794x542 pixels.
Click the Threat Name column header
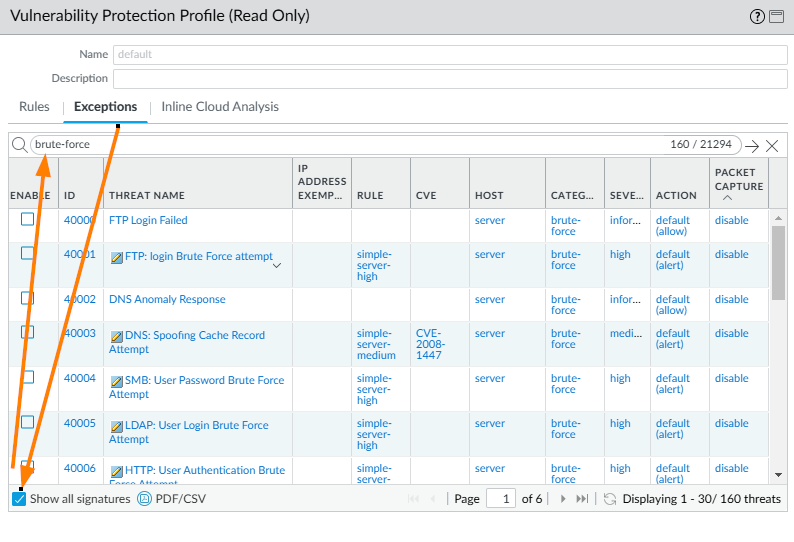[x=147, y=196]
